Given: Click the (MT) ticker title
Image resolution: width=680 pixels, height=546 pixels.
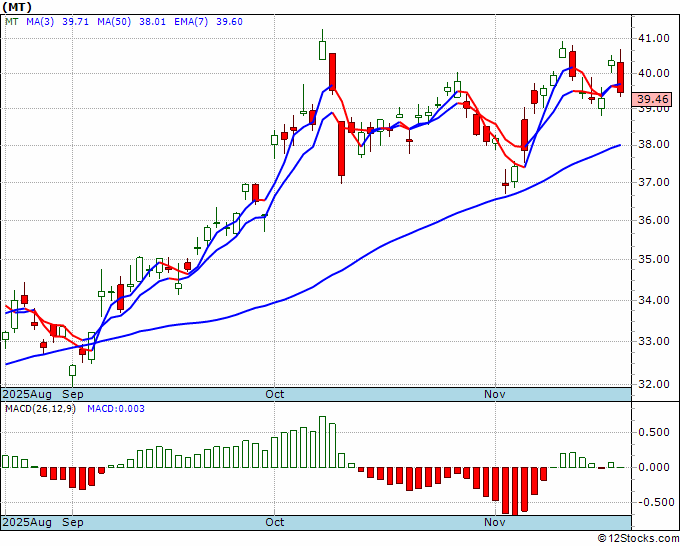Looking at the screenshot, I should pos(17,7).
